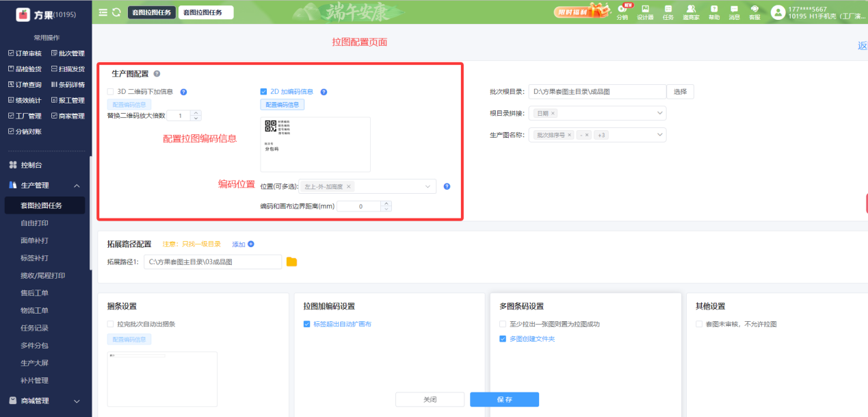Open 工厂管理 shortcut in sidebar
This screenshot has height=417, width=868.
25,116
